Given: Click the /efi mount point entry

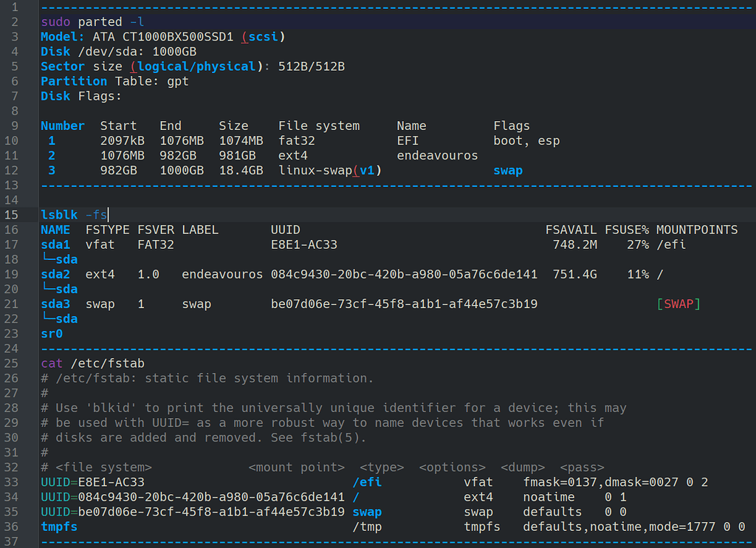Looking at the screenshot, I should (368, 482).
